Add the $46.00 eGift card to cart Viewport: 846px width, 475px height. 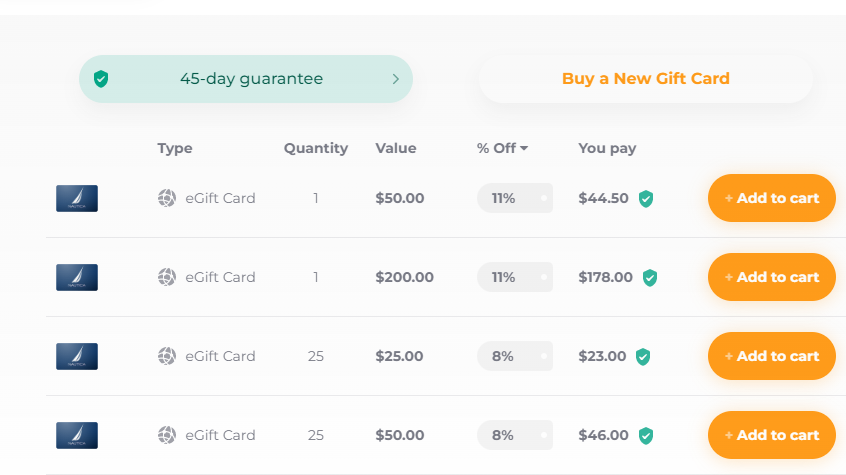(x=771, y=435)
